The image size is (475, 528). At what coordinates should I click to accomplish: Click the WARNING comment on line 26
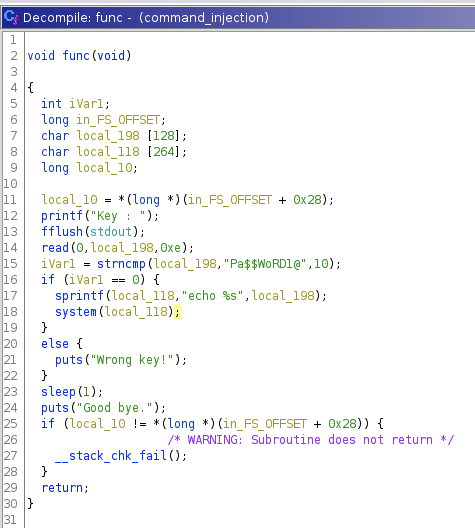pos(311,439)
